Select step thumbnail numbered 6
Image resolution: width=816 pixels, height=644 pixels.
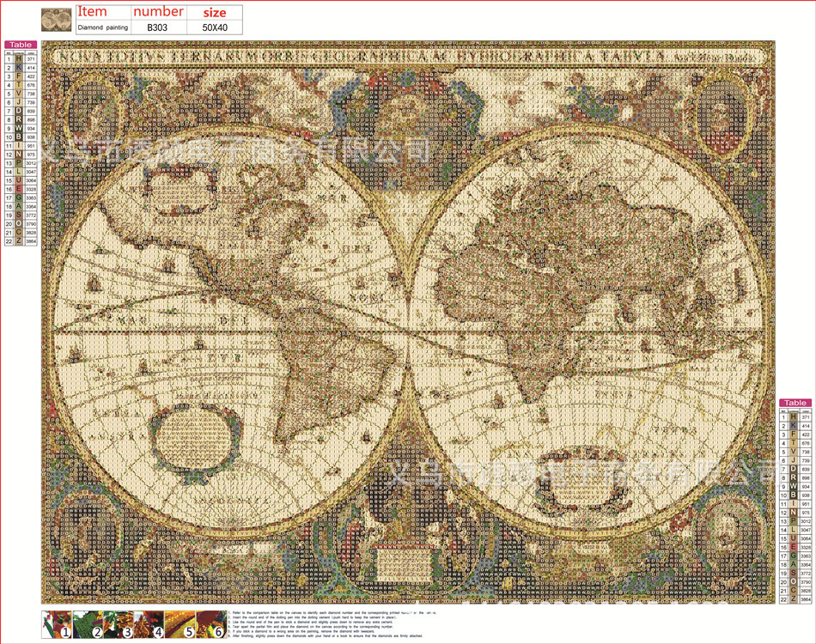pyautogui.click(x=210, y=625)
